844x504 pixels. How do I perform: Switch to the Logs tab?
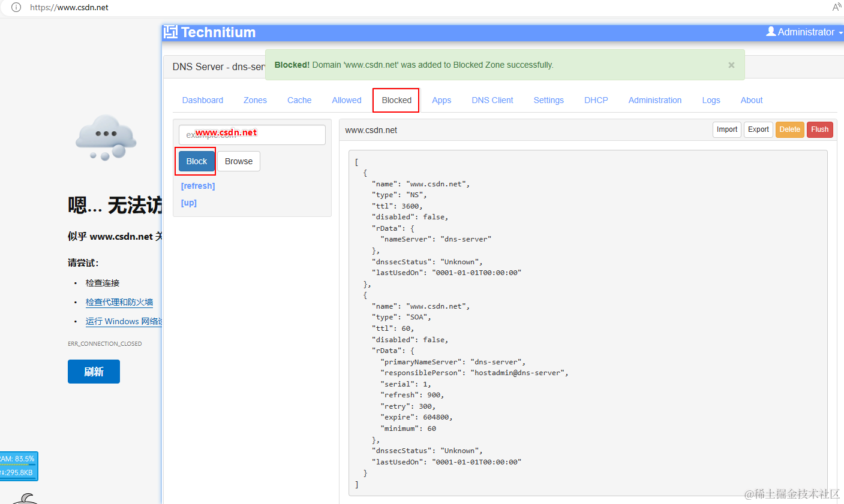pos(711,100)
